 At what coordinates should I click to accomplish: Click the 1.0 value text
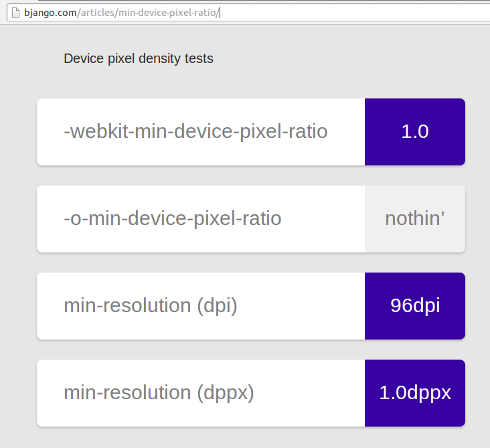coord(414,131)
